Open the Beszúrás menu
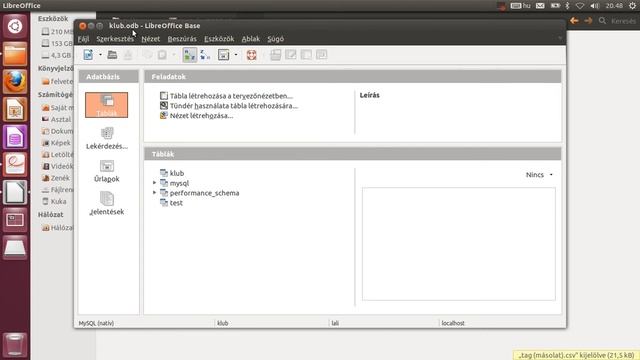The height and width of the screenshot is (360, 640). pos(182,39)
